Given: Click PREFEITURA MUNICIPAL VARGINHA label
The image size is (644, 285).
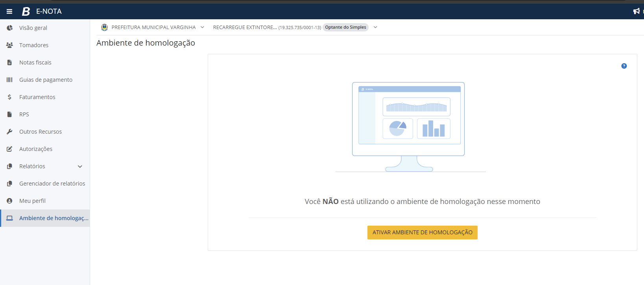Looking at the screenshot, I should pyautogui.click(x=153, y=28).
